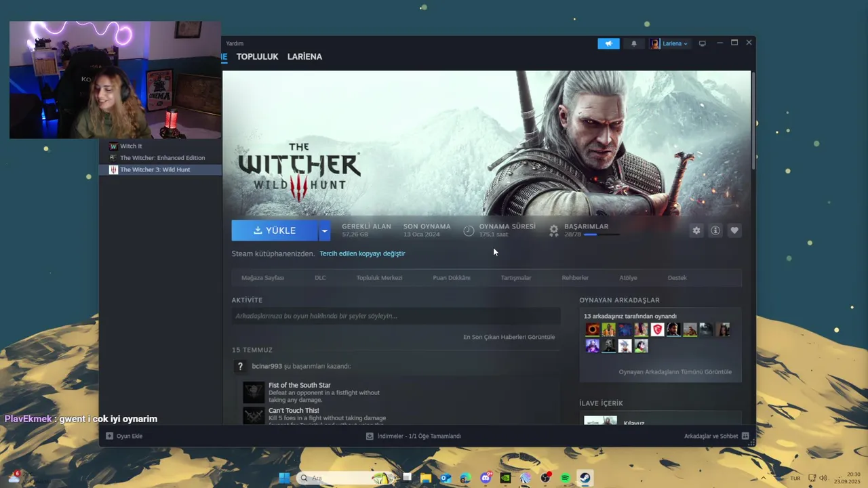Click the TUR language indicator
The width and height of the screenshot is (868, 488).
click(x=795, y=478)
